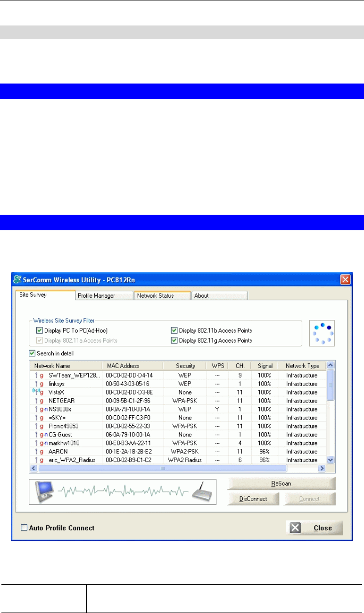Click the WPA2-PSK security cell
Viewport: 364px width, 613px height.
(x=184, y=452)
